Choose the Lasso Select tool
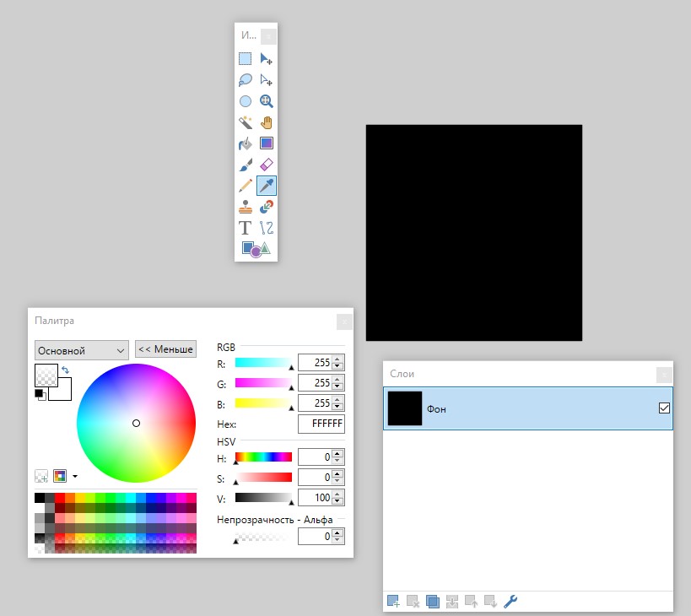This screenshot has height=616, width=691. [x=245, y=80]
